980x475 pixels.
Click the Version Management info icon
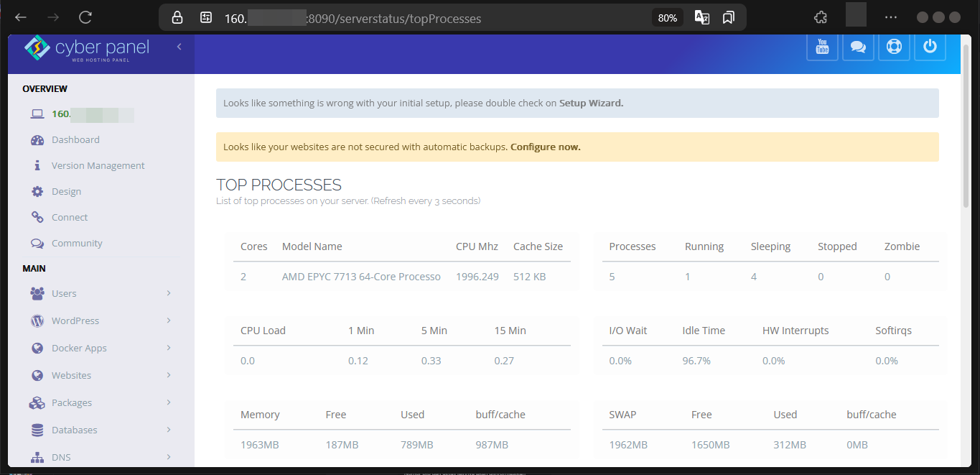click(37, 165)
